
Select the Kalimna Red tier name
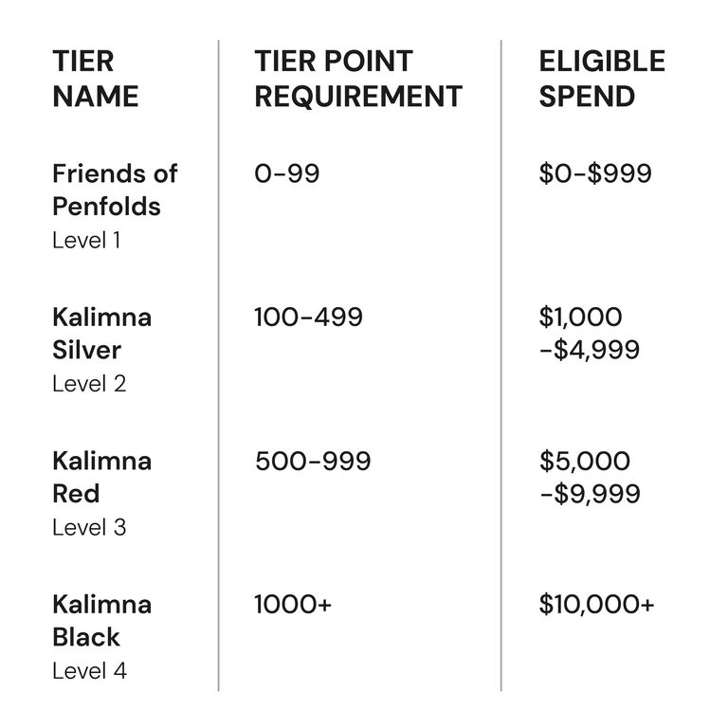pos(101,477)
